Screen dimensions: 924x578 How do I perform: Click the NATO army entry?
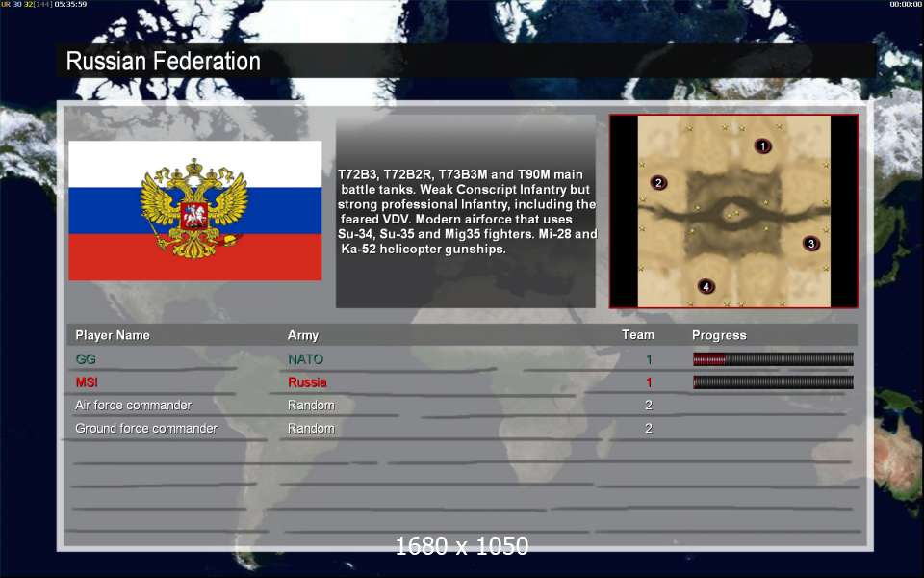point(305,358)
